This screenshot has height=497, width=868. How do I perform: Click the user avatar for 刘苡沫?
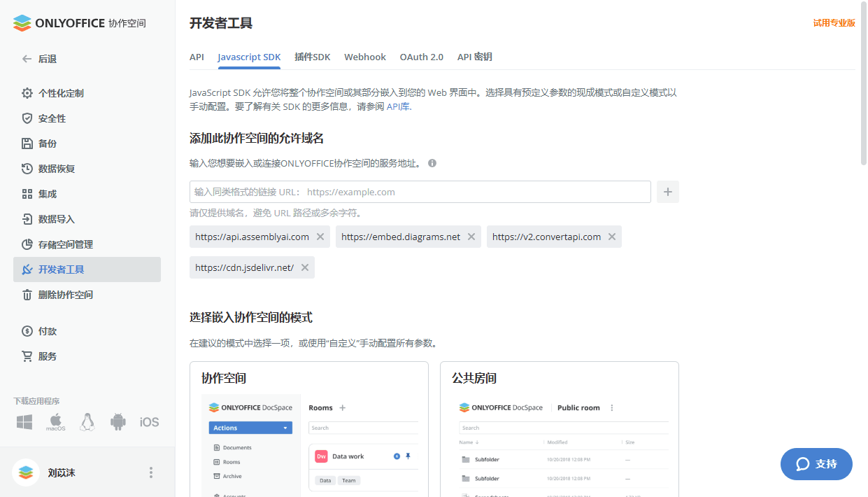tap(26, 472)
